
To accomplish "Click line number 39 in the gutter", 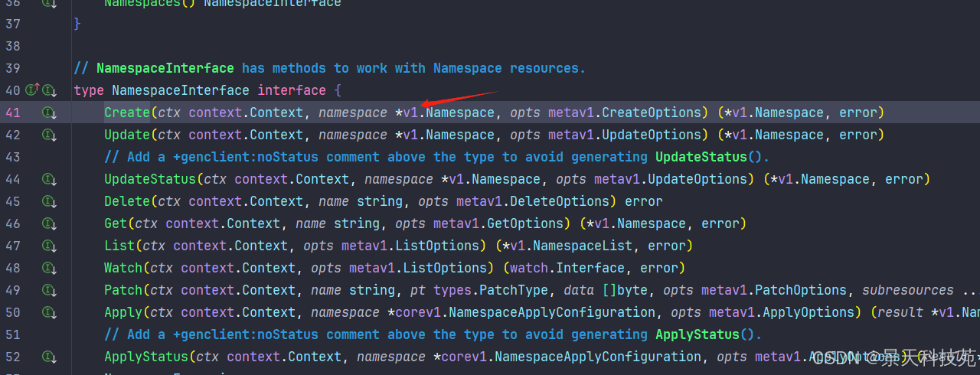I will click(x=13, y=68).
